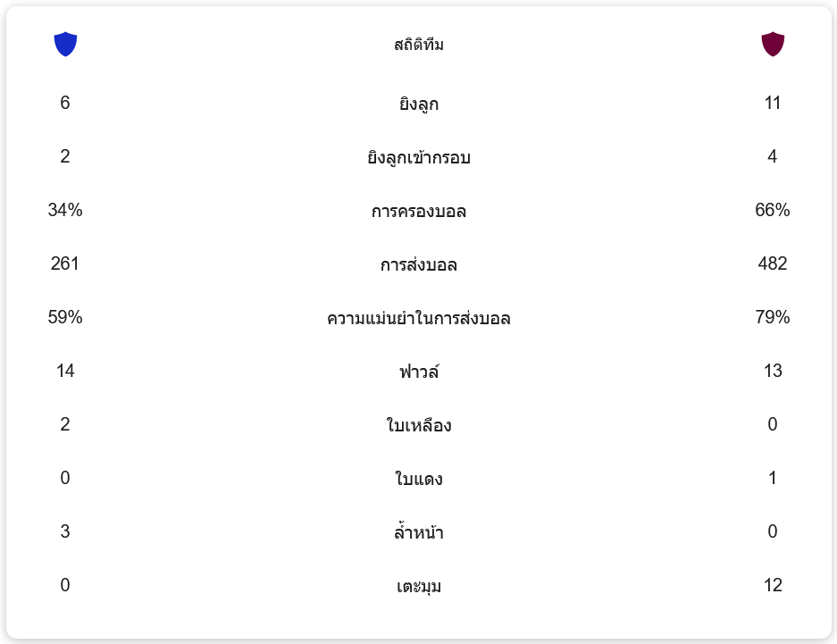
Task: Click the 12 corners value
Action: (773, 585)
